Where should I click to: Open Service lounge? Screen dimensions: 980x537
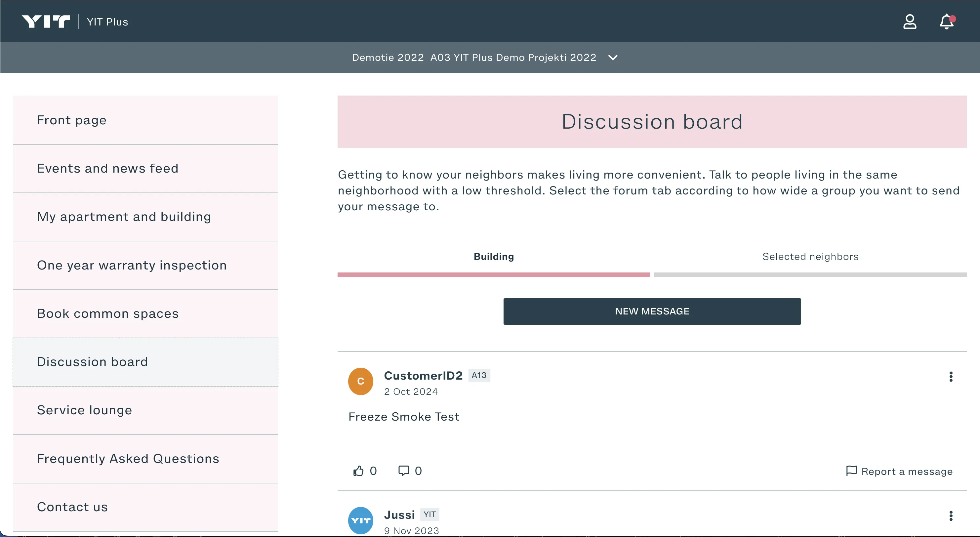pos(145,410)
